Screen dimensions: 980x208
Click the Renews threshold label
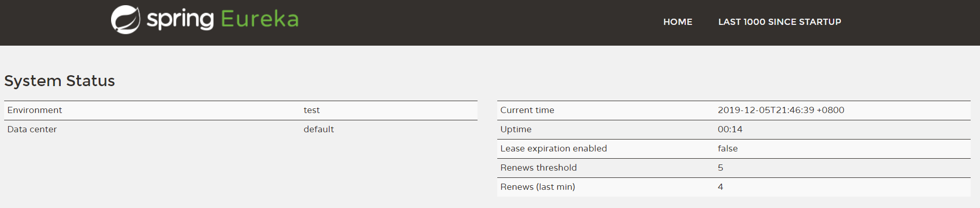click(539, 168)
